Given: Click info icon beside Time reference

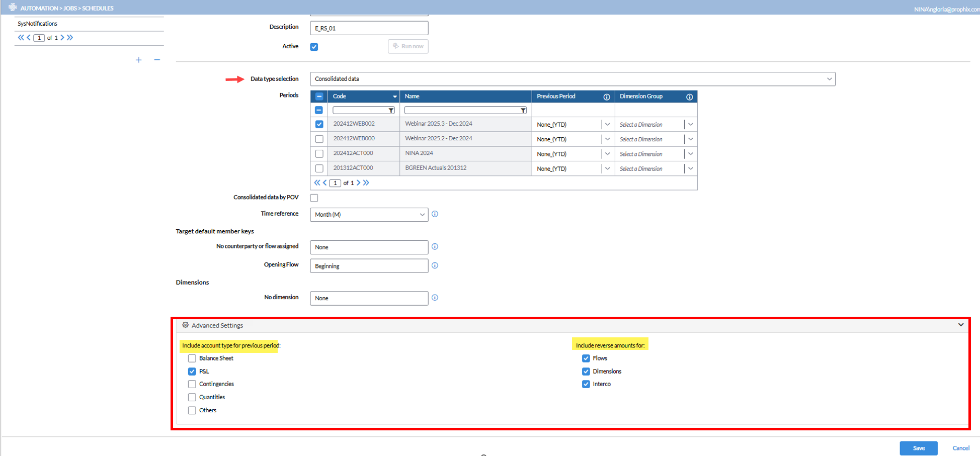Looking at the screenshot, I should (x=435, y=214).
